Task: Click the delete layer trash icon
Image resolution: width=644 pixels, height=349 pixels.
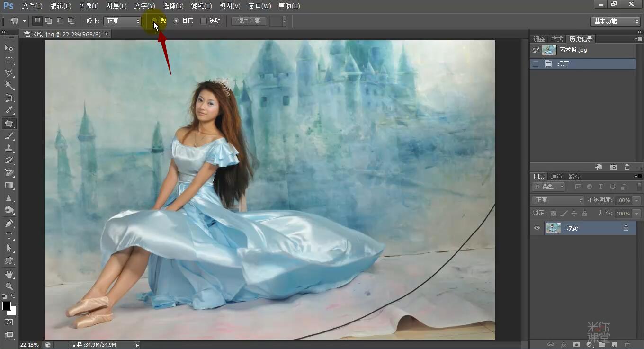Action: [x=627, y=344]
